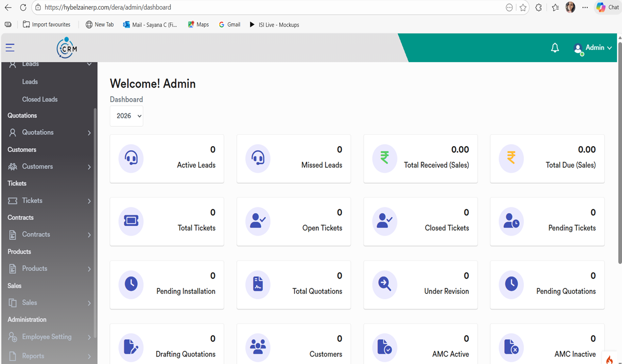Expand the Tickets sidebar menu
The height and width of the screenshot is (364, 622).
pyautogui.click(x=49, y=201)
